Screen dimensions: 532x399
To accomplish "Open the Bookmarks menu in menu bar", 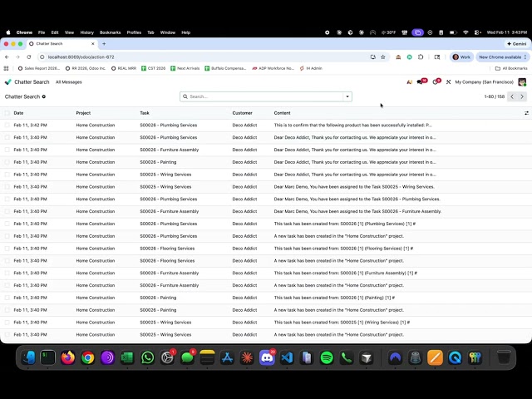I will (x=110, y=32).
